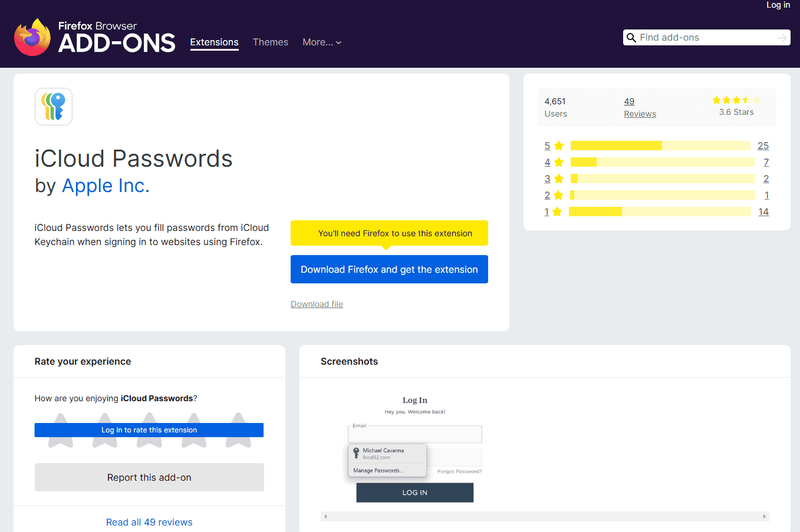The height and width of the screenshot is (532, 800).
Task: Click the 49 Reviews link
Action: (x=640, y=107)
